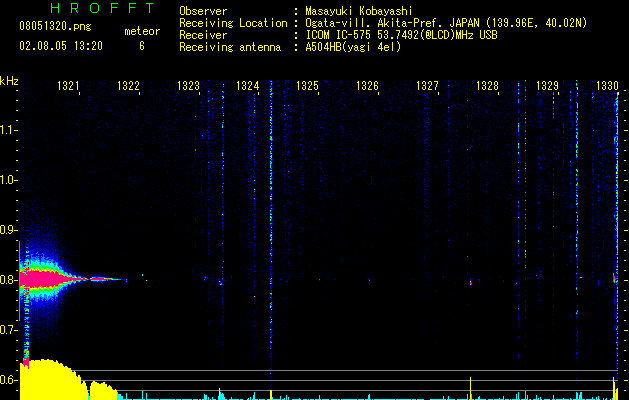Click the 1.1 kHz axis label
The height and width of the screenshot is (400, 629).
[x=8, y=130]
